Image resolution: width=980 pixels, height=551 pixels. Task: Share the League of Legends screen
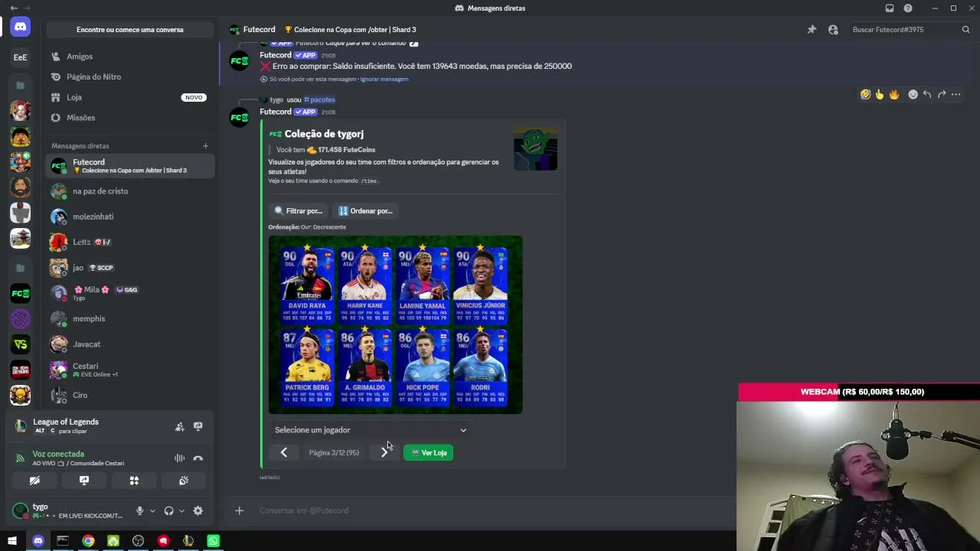click(198, 426)
